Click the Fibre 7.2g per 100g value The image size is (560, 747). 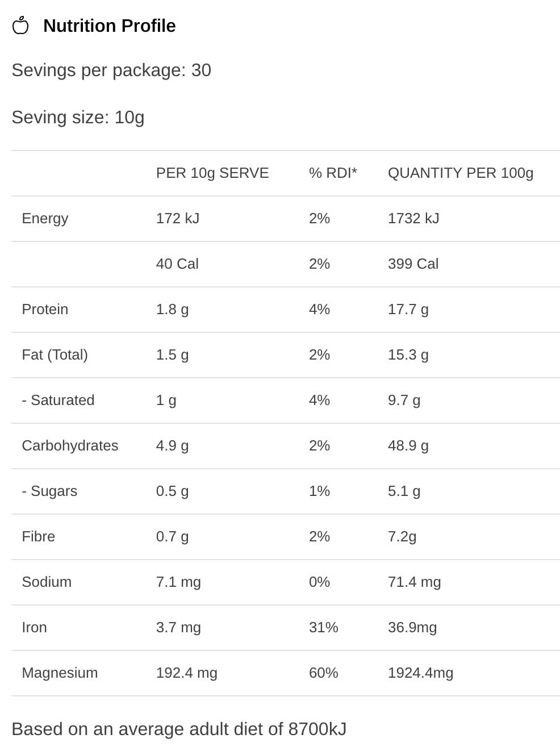402,536
